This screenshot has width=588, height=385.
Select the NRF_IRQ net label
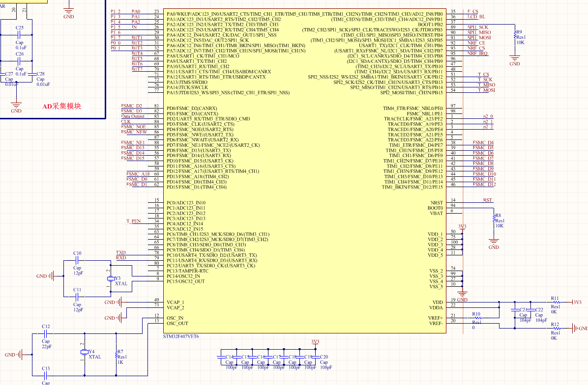tap(477, 54)
